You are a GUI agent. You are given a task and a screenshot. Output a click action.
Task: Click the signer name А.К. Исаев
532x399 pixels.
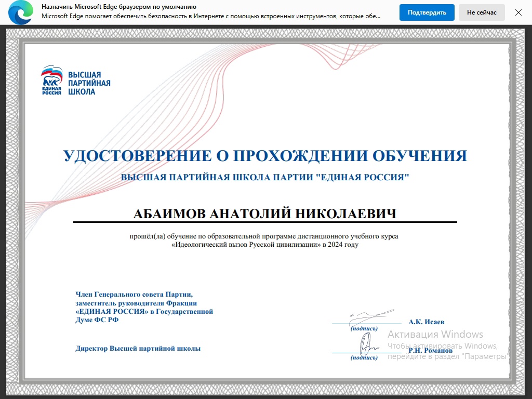tap(426, 322)
